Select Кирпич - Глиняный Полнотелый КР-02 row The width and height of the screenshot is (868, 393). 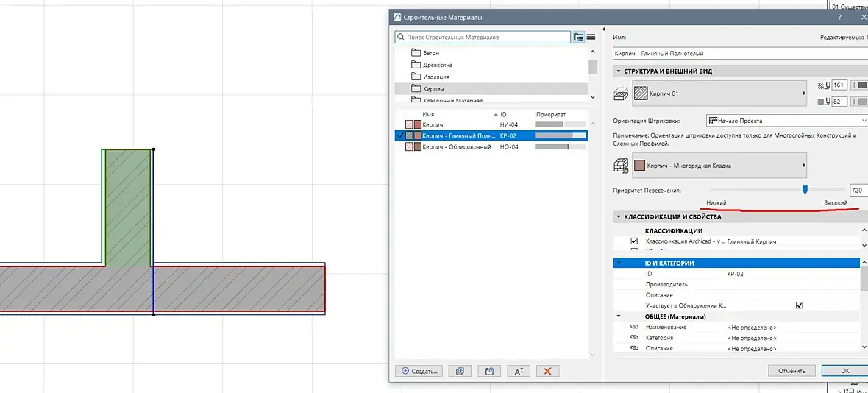(x=491, y=135)
